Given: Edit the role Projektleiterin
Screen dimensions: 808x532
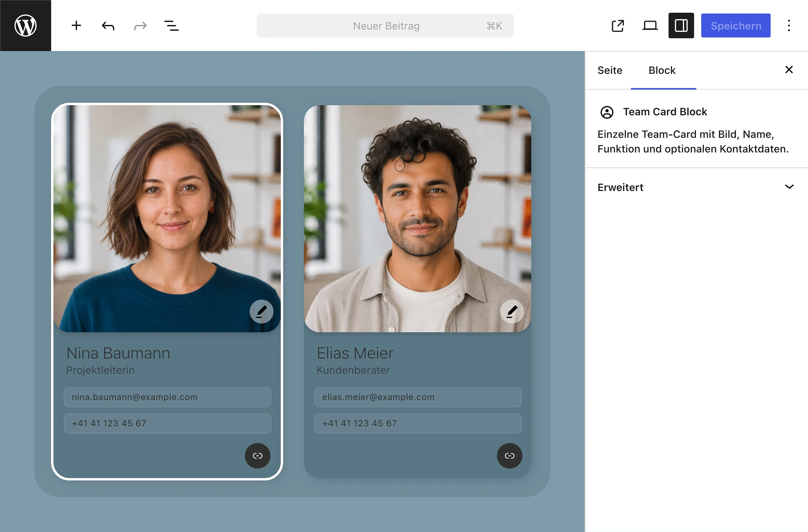Looking at the screenshot, I should click(x=100, y=370).
